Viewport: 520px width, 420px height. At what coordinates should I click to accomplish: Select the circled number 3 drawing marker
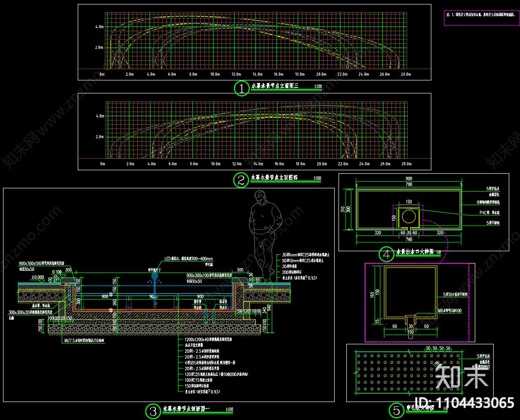coord(153,411)
